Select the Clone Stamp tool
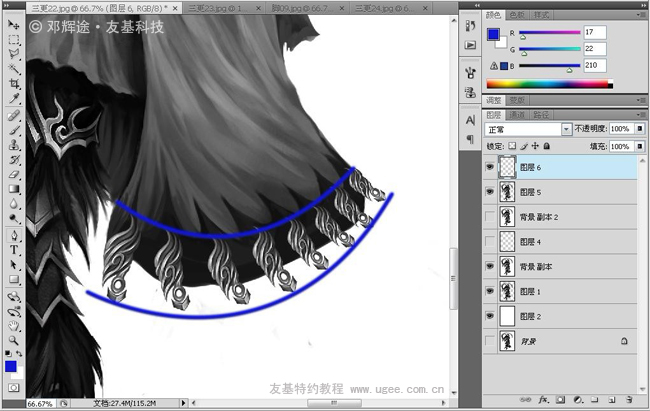This screenshot has width=650, height=411. (13, 145)
